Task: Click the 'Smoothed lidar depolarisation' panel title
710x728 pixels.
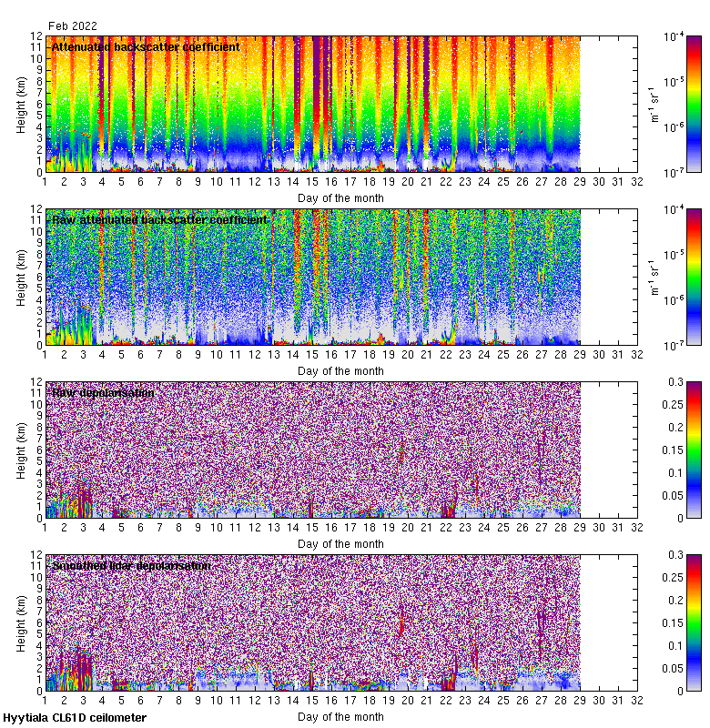Action: pyautogui.click(x=131, y=565)
